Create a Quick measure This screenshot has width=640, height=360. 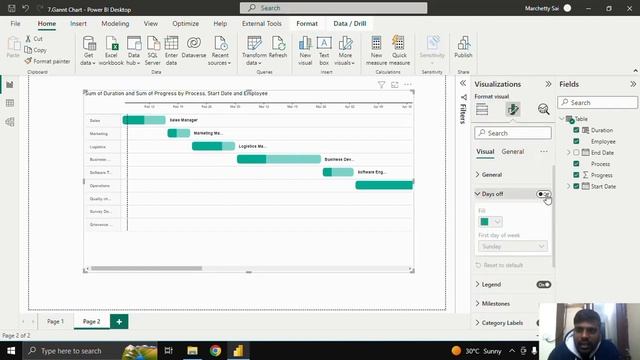(x=399, y=51)
